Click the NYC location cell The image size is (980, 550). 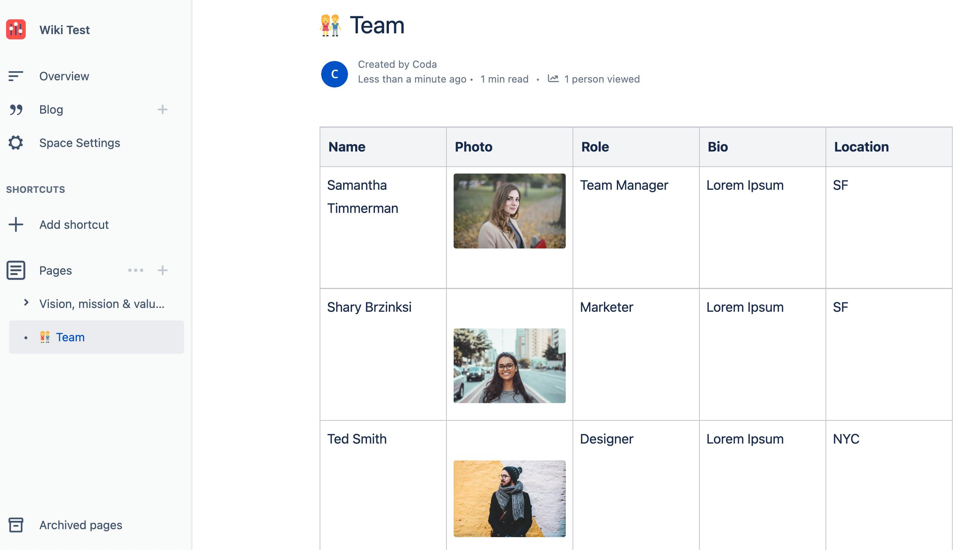coord(889,486)
